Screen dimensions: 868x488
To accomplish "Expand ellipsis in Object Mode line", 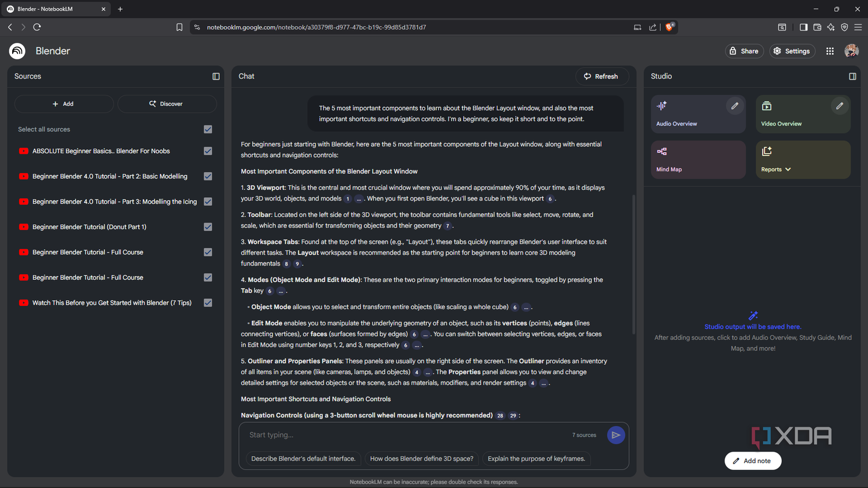I will pos(526,308).
